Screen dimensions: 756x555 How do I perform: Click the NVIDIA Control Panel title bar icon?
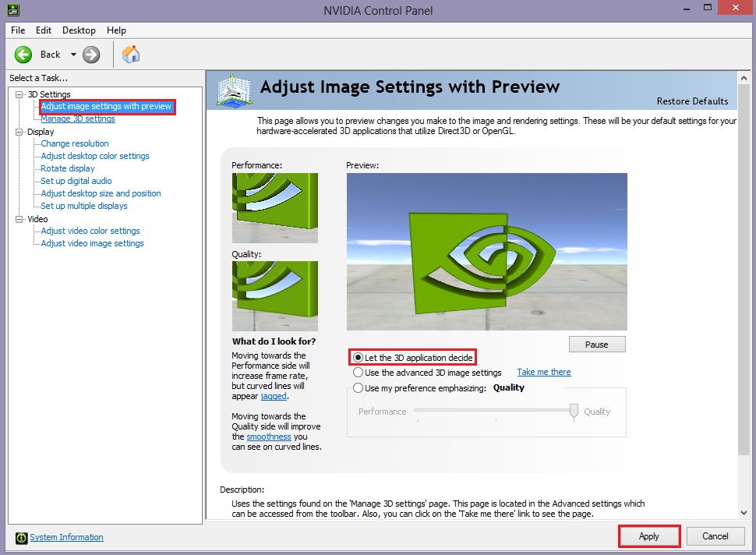point(14,10)
